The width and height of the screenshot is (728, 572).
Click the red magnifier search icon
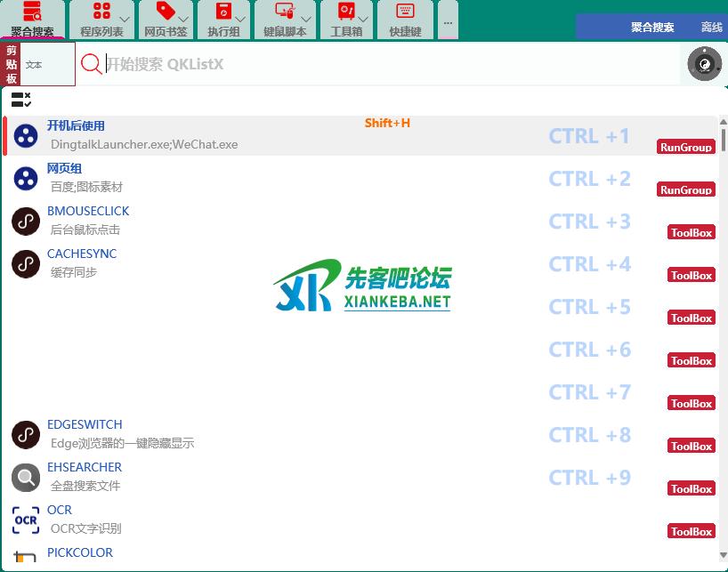[x=91, y=64]
